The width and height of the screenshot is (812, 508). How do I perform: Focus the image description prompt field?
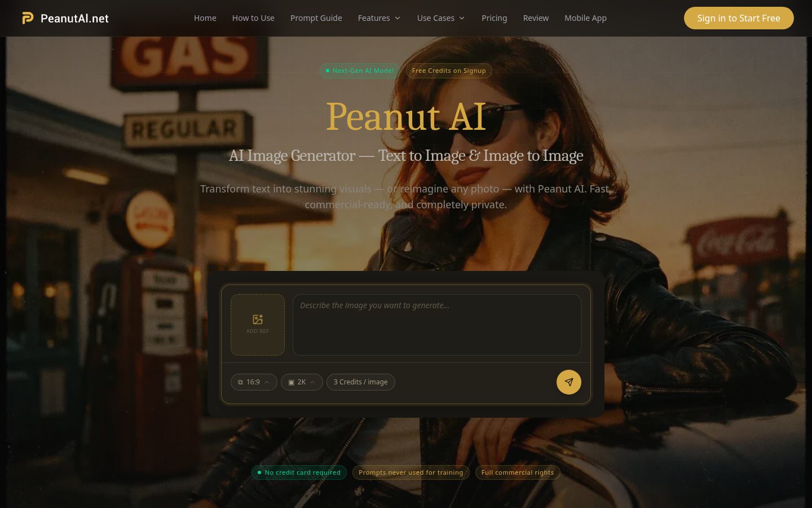[437, 325]
